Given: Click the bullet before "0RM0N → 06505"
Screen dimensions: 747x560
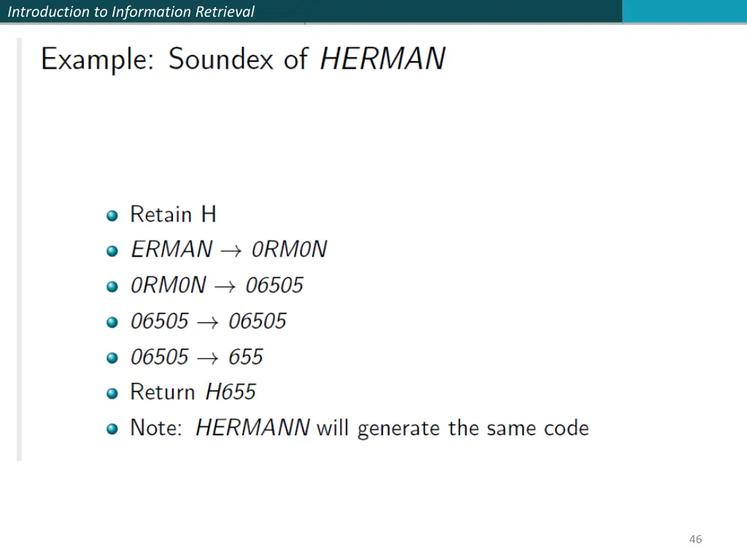Looking at the screenshot, I should 112,287.
